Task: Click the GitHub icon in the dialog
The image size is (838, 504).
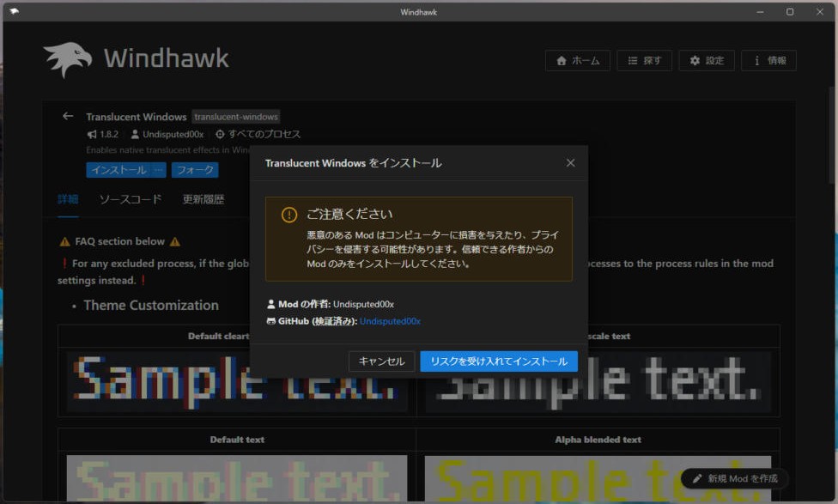Action: click(271, 321)
